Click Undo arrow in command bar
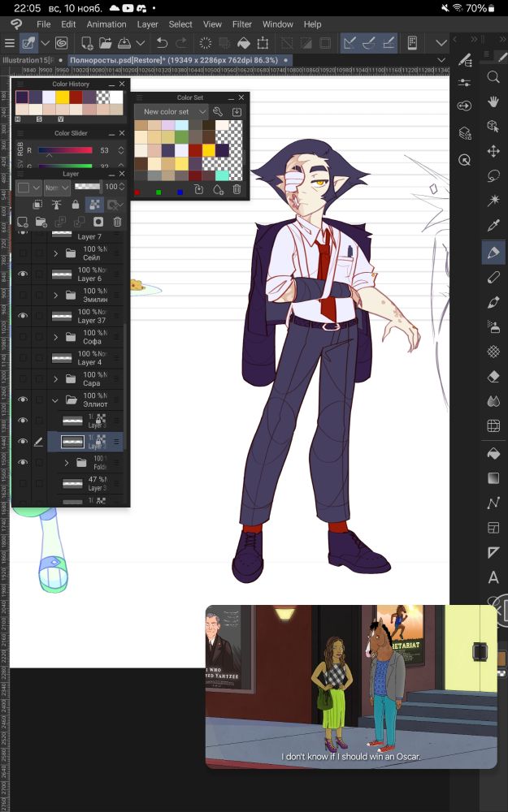508x812 pixels. [x=163, y=43]
